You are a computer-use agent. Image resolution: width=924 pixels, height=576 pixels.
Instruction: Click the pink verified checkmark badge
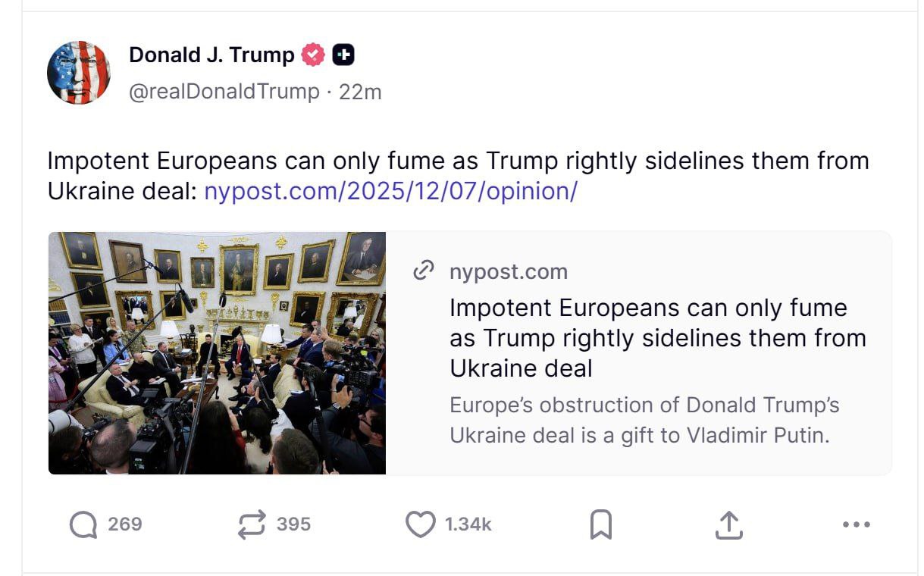point(312,54)
